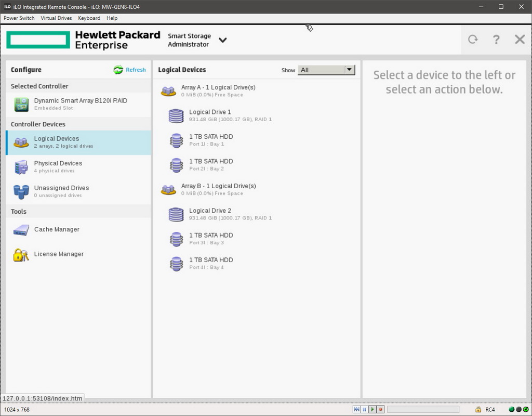Viewport: 532px width, 416px height.
Task: Click the drive icon for Port 3I Bay 3
Action: coord(176,239)
